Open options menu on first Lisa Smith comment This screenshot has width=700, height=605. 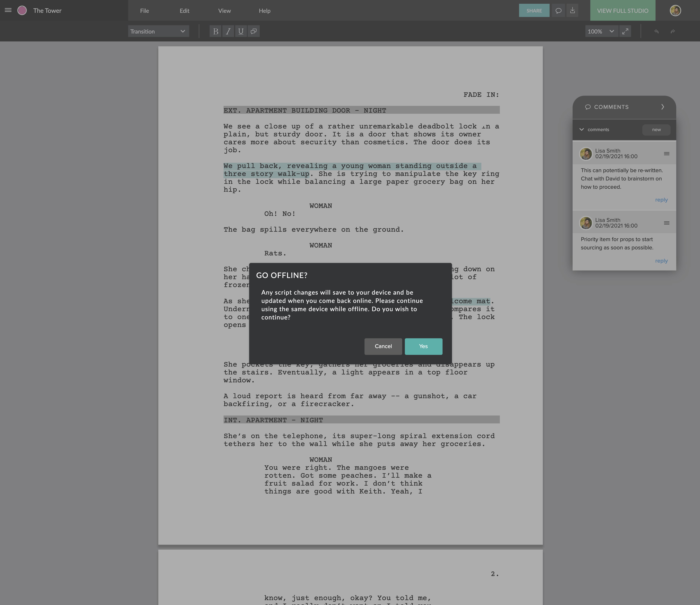coord(667,154)
